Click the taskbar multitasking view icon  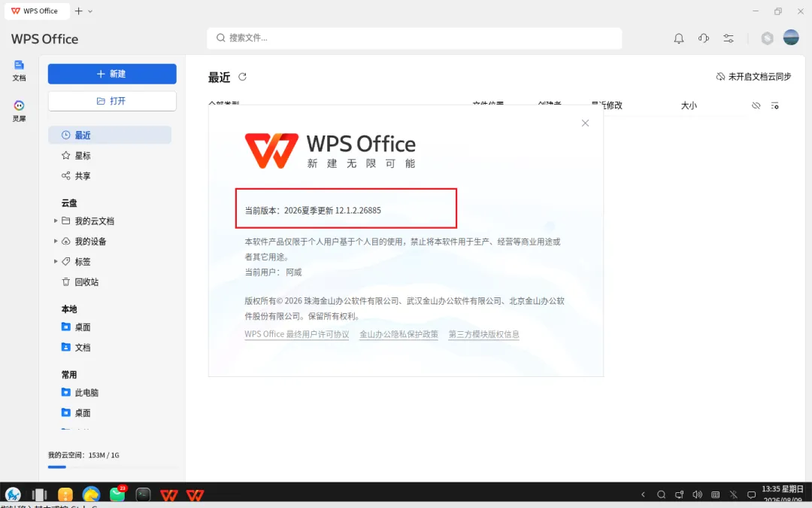click(39, 494)
